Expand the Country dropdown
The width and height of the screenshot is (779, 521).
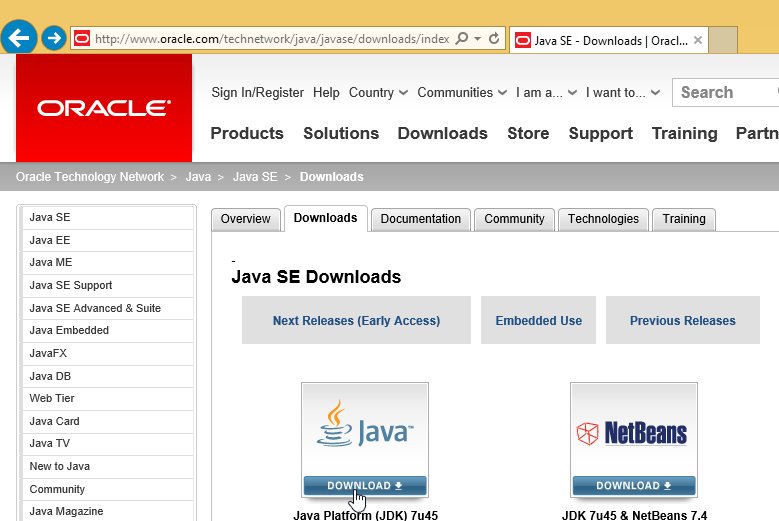[x=378, y=92]
